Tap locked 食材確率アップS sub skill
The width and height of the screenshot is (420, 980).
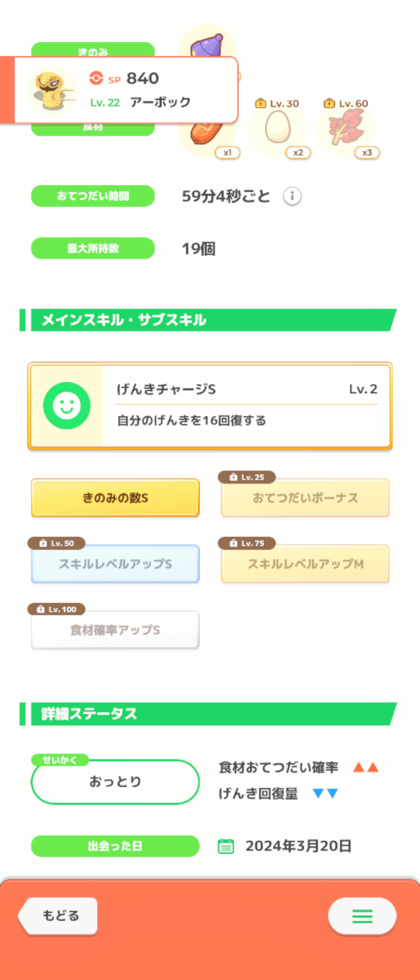tap(115, 630)
